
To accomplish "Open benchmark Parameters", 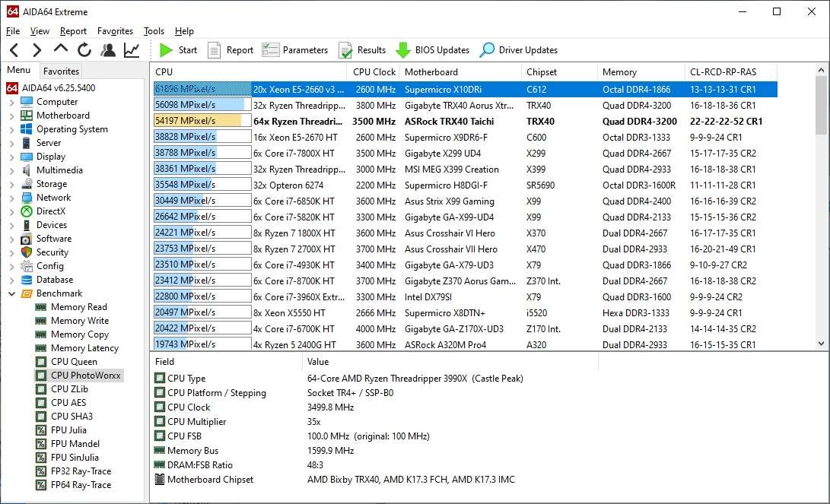I will (295, 50).
